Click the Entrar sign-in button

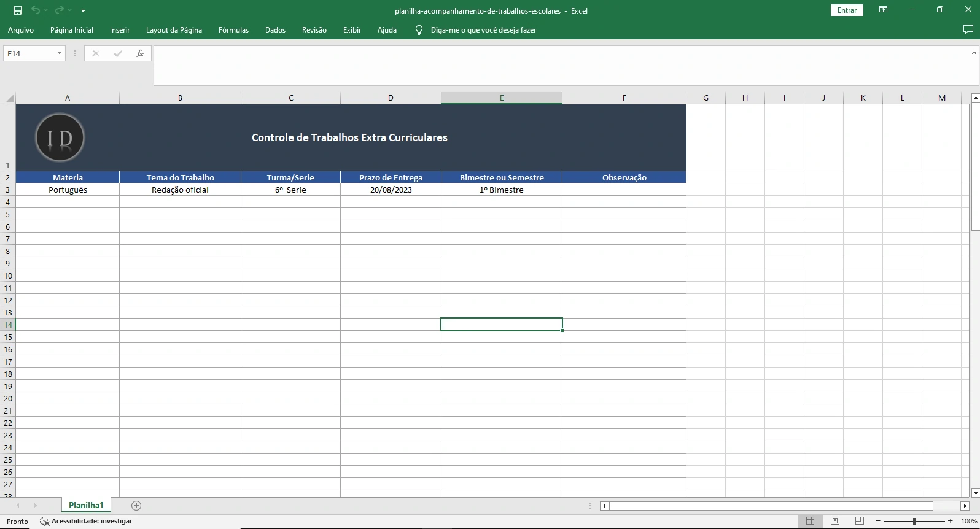[847, 10]
